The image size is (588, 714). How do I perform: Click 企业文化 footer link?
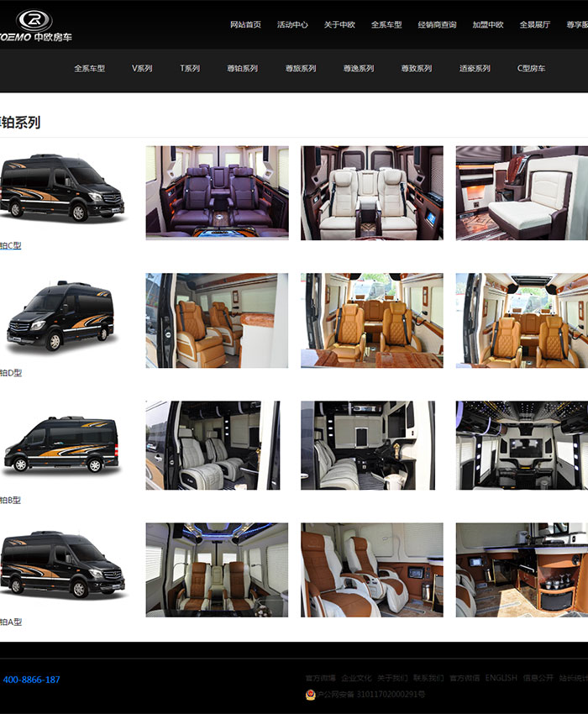pos(356,678)
